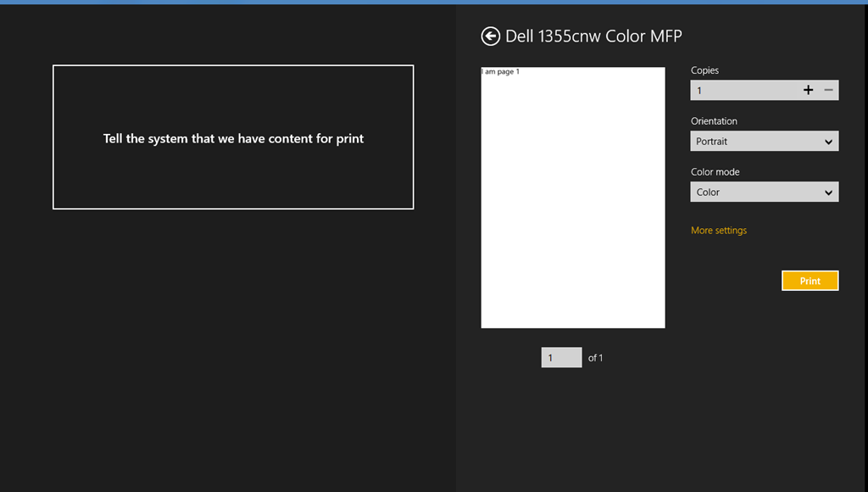Focus the page number input field
The width and height of the screenshot is (868, 492).
click(561, 357)
